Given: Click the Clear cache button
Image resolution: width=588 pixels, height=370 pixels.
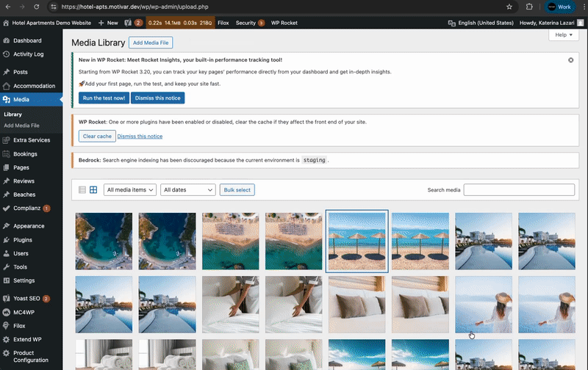Looking at the screenshot, I should pos(97,137).
